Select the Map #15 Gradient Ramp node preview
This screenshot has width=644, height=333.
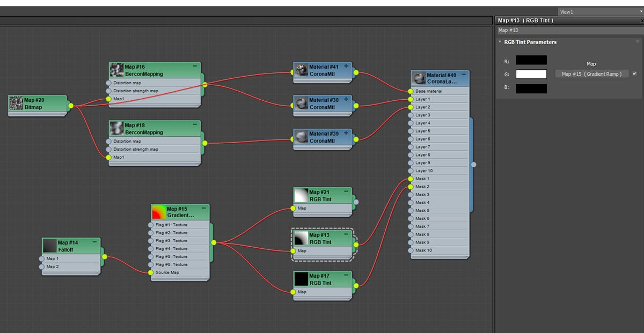tap(159, 212)
